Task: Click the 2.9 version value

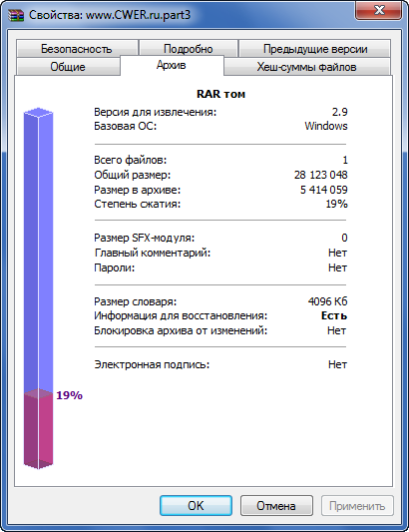Action: click(340, 112)
